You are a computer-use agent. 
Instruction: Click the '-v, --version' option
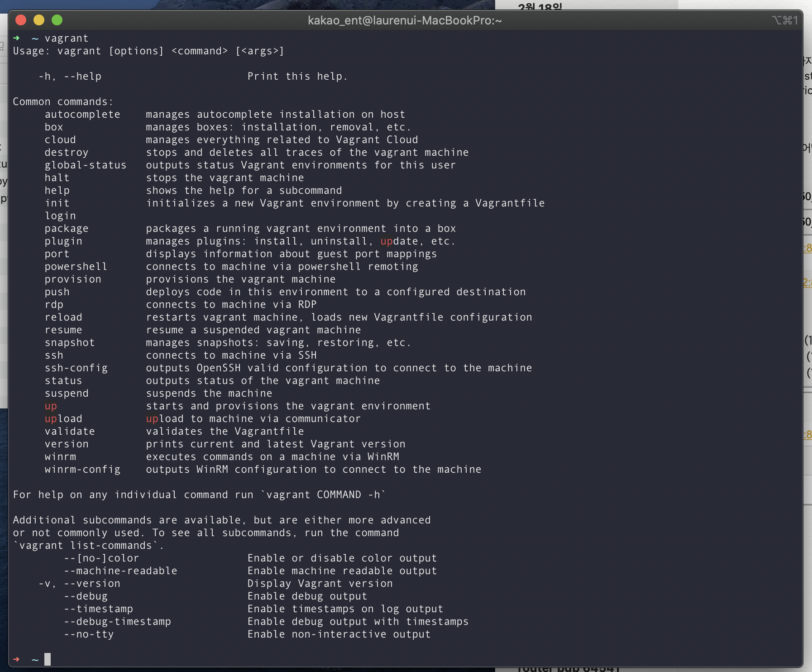(79, 584)
